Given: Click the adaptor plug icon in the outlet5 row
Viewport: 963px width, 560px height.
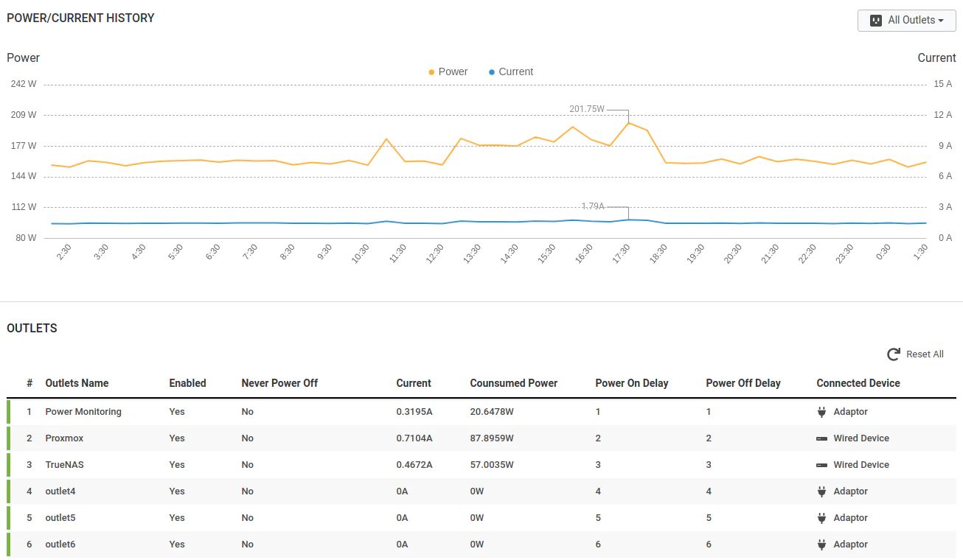Looking at the screenshot, I should (821, 518).
